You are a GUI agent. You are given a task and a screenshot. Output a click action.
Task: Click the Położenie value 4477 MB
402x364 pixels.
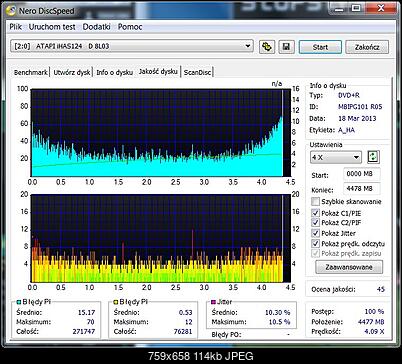(x=371, y=322)
